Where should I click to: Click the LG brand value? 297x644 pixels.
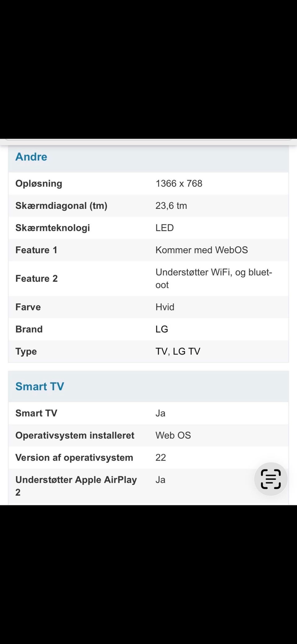point(162,329)
